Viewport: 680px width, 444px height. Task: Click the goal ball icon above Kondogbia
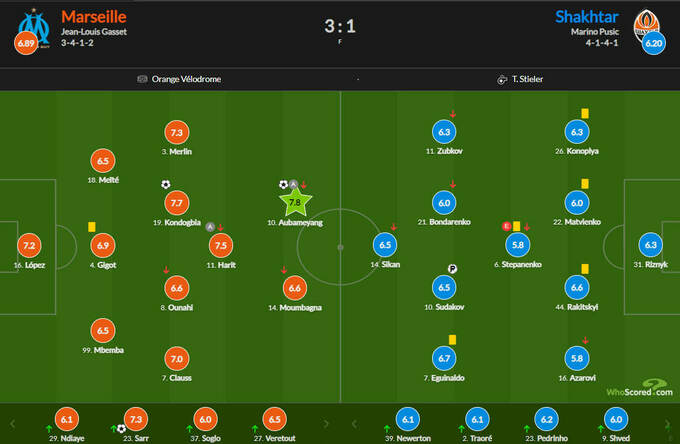[x=165, y=184]
